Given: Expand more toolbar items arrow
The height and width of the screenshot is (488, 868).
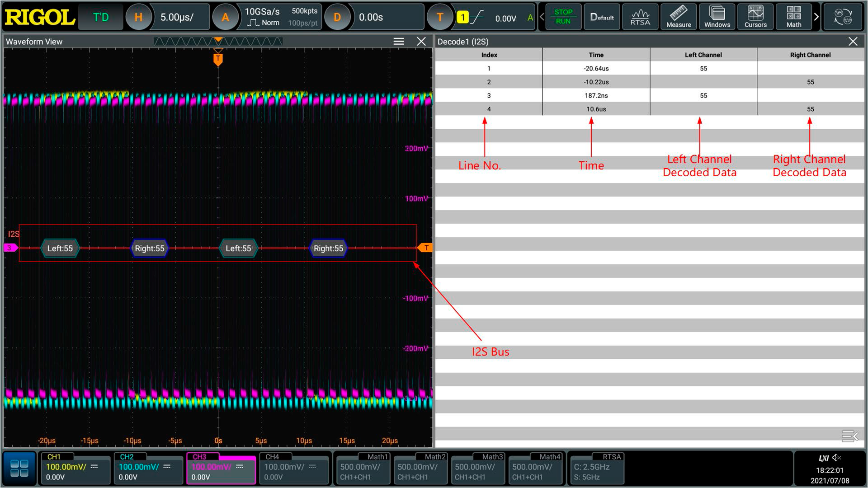Looking at the screenshot, I should point(816,17).
